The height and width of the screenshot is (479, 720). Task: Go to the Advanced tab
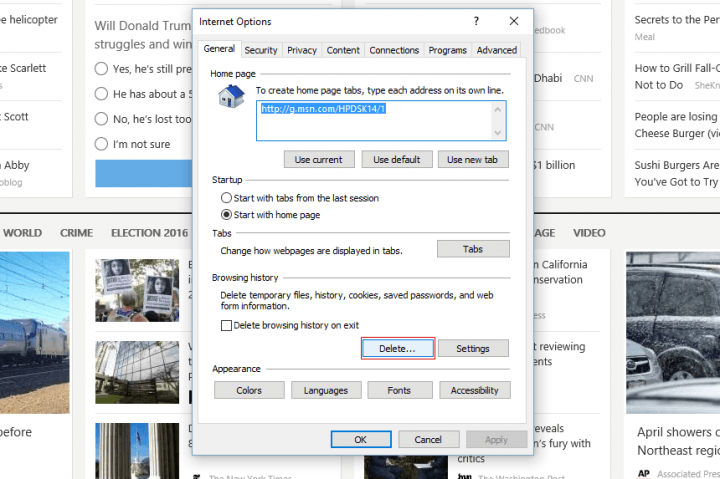click(x=496, y=50)
